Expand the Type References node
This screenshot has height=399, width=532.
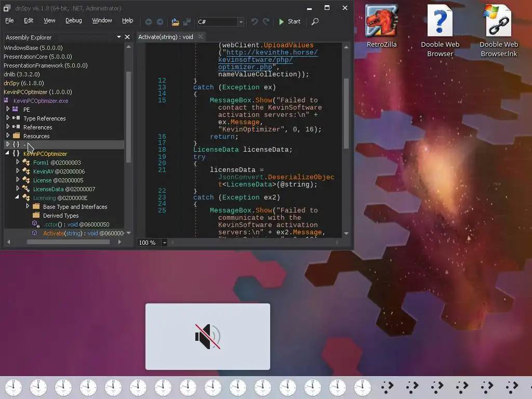[x=8, y=118]
